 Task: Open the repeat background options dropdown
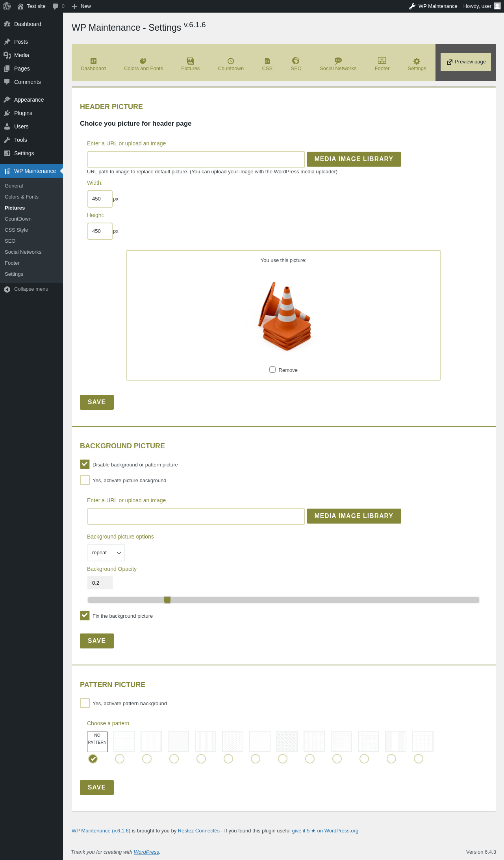(x=106, y=553)
